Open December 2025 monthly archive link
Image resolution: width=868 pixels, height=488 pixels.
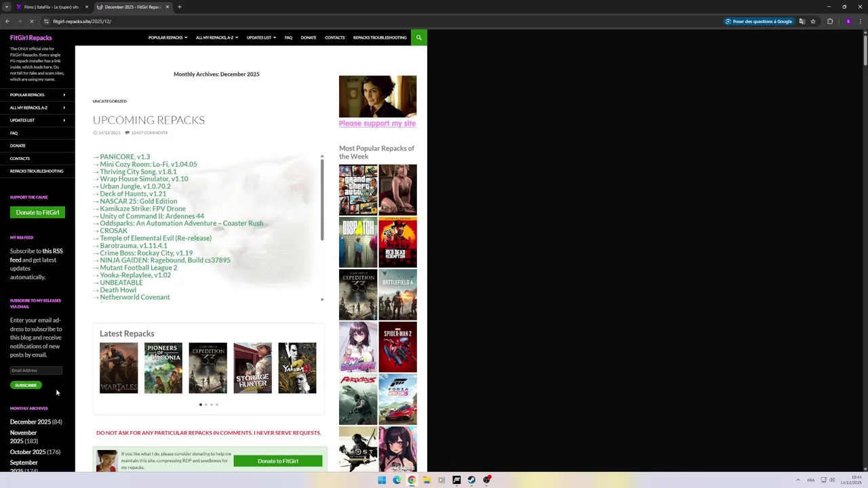pos(31,422)
